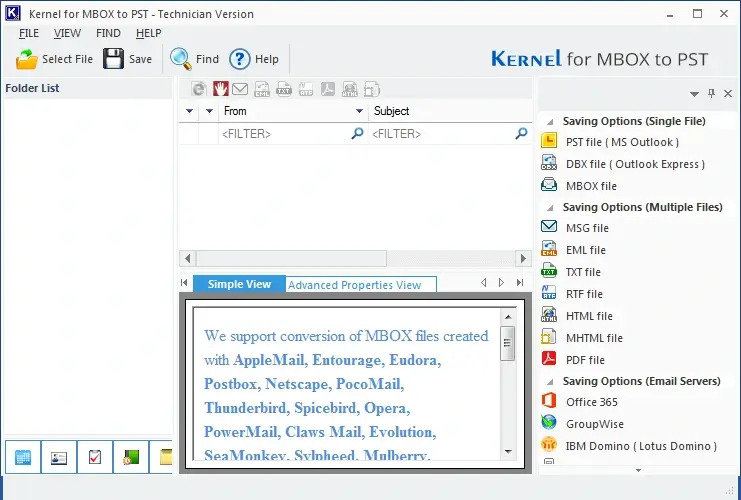Click the Find magnifier icon

click(180, 59)
